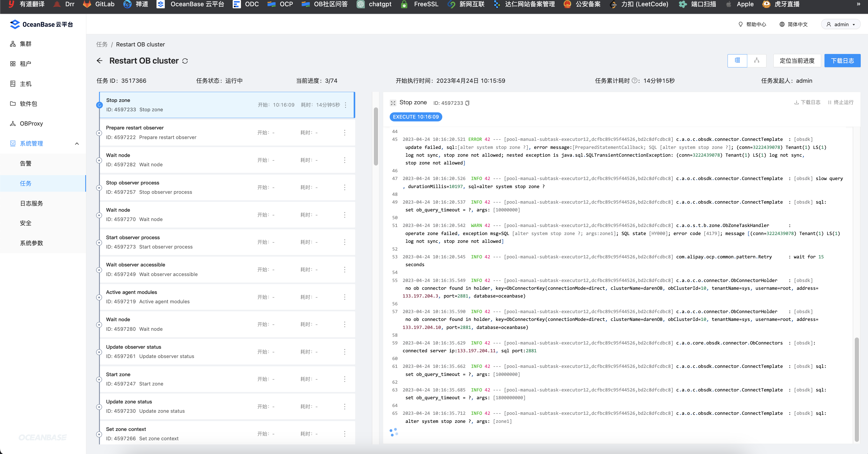Switch to flow graph view of task

click(x=757, y=61)
